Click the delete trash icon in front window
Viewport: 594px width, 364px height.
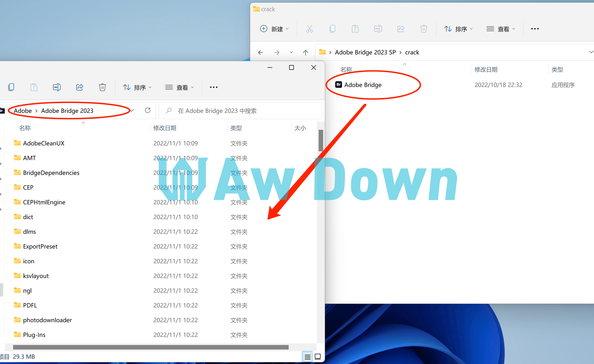[x=102, y=87]
